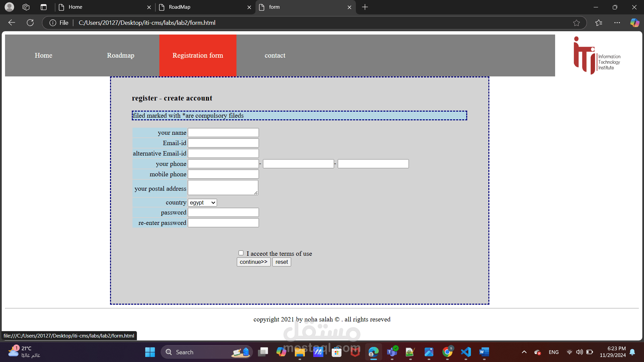Open a new browser tab

click(x=365, y=7)
